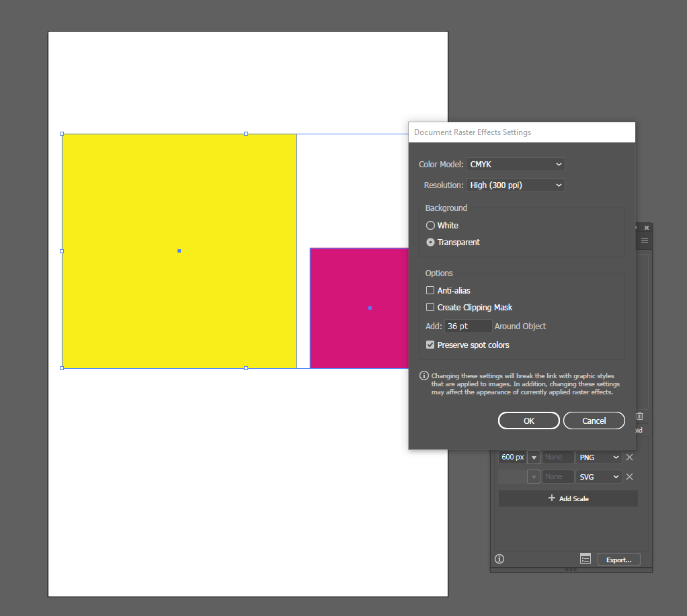The height and width of the screenshot is (616, 687).
Task: Click the Export button in Asset Export
Action: point(618,558)
